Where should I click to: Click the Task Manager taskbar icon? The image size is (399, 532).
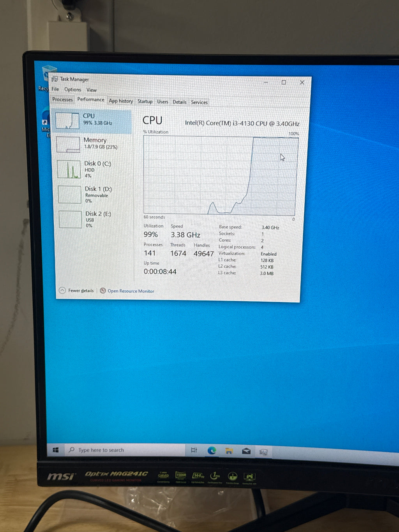point(263,452)
